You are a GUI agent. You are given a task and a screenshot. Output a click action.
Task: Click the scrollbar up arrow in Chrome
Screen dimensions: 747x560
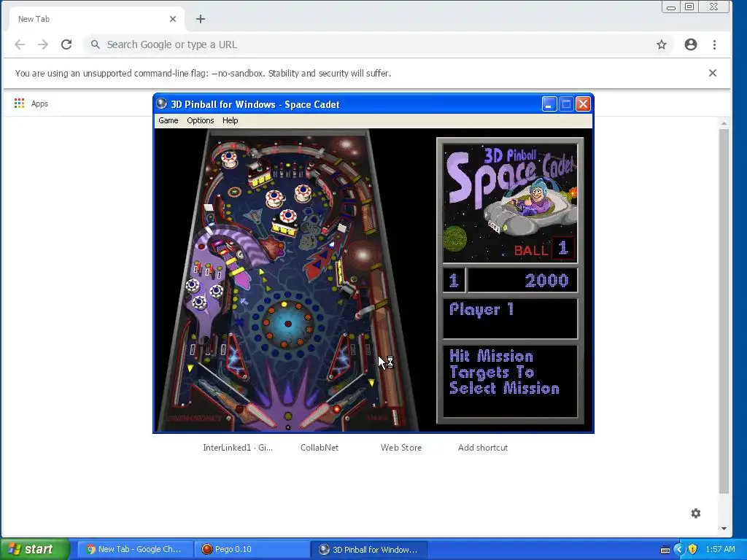pyautogui.click(x=724, y=123)
